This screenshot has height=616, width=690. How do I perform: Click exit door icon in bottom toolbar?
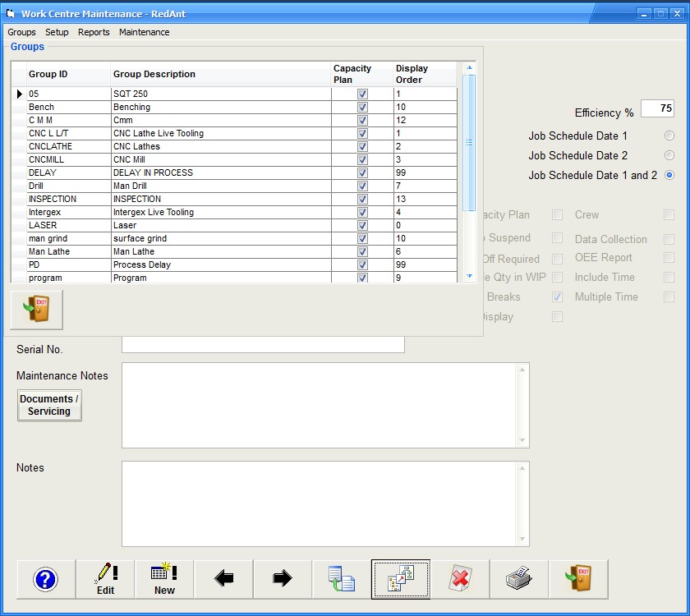(578, 579)
